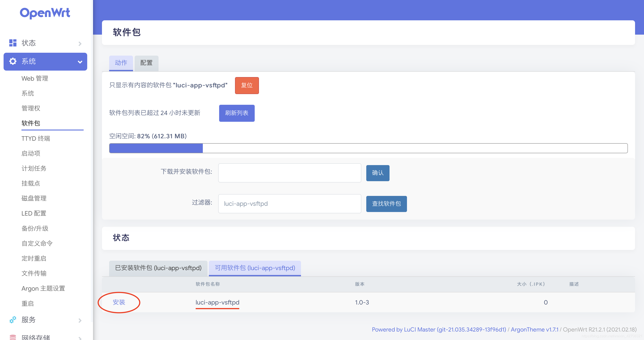
Task: Expand the 服务 menu chevron
Action: (x=80, y=320)
